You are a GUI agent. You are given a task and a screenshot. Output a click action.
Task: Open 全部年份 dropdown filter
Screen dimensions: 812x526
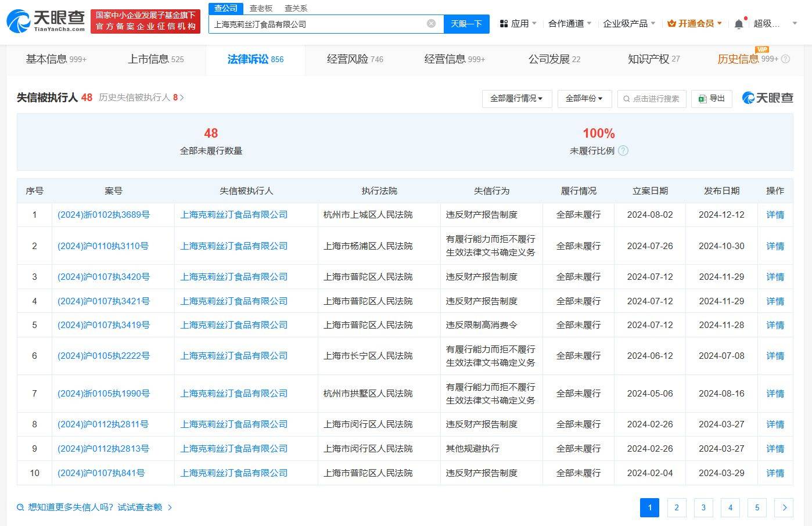584,99
